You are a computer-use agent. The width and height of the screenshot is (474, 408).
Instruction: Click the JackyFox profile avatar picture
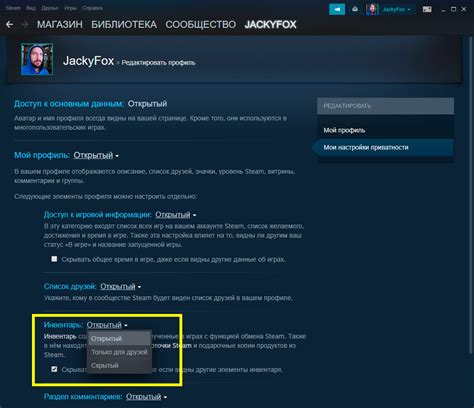[37, 59]
